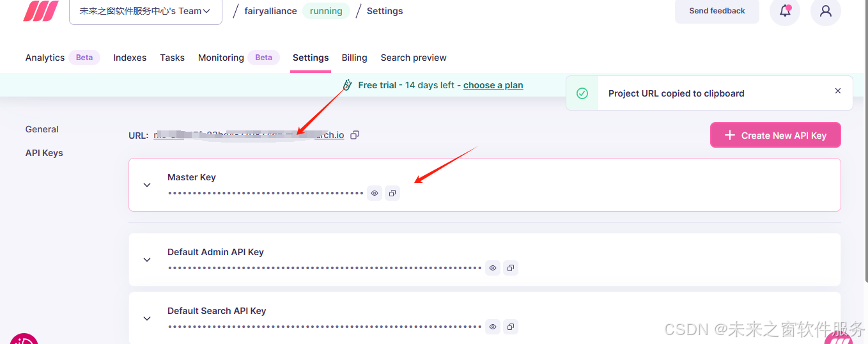Follow the choose a plan link
This screenshot has width=868, height=344.
(493, 85)
